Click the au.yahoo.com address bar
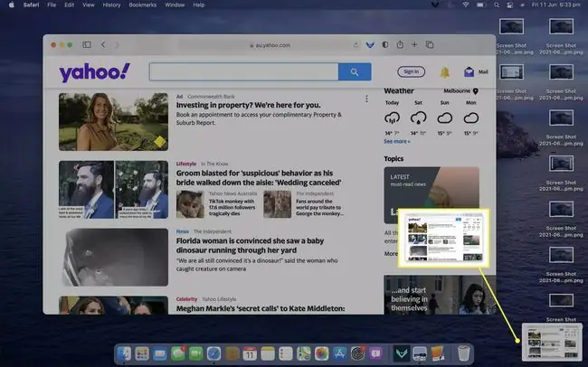 pyautogui.click(x=270, y=45)
